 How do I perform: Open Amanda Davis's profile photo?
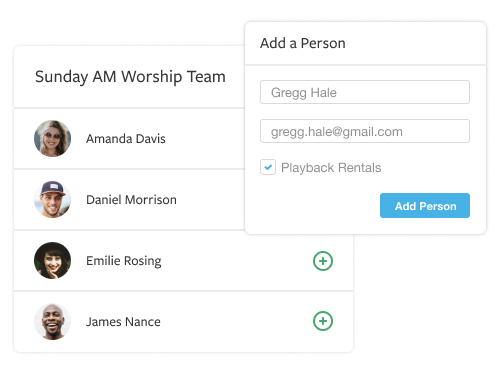pos(53,139)
